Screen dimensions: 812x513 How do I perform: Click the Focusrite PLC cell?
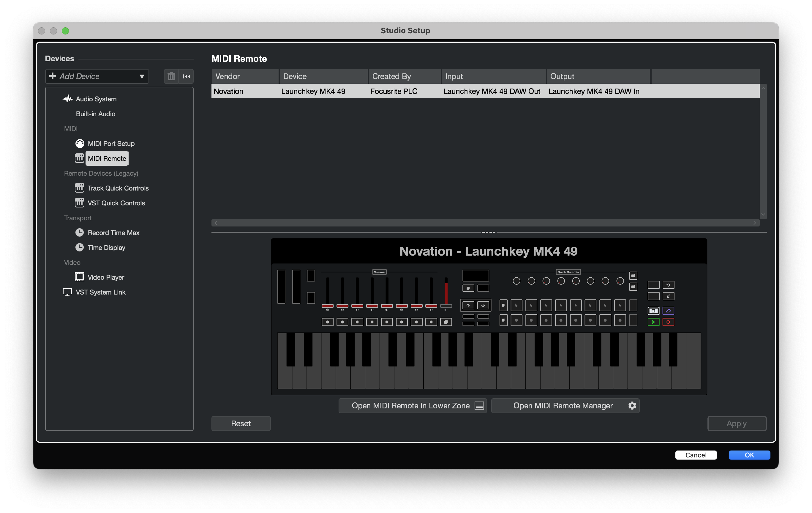click(x=405, y=91)
